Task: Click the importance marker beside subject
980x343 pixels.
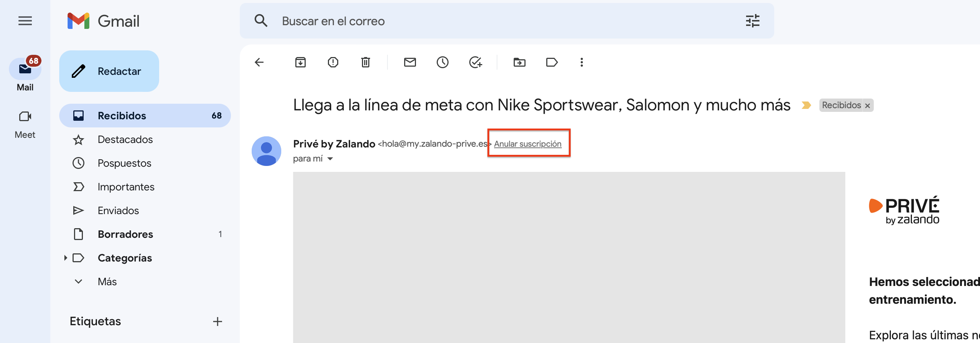Action: 806,105
